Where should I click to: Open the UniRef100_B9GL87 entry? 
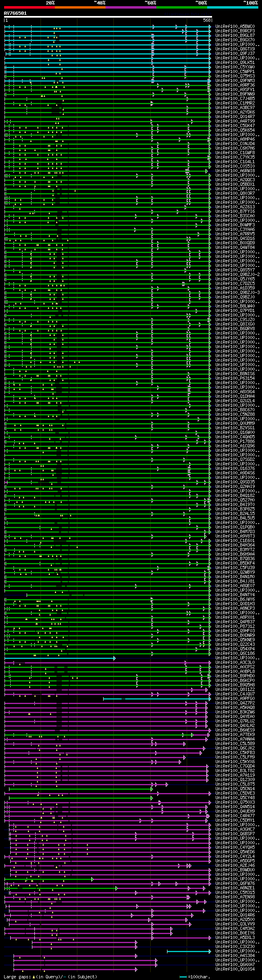pos(235,36)
